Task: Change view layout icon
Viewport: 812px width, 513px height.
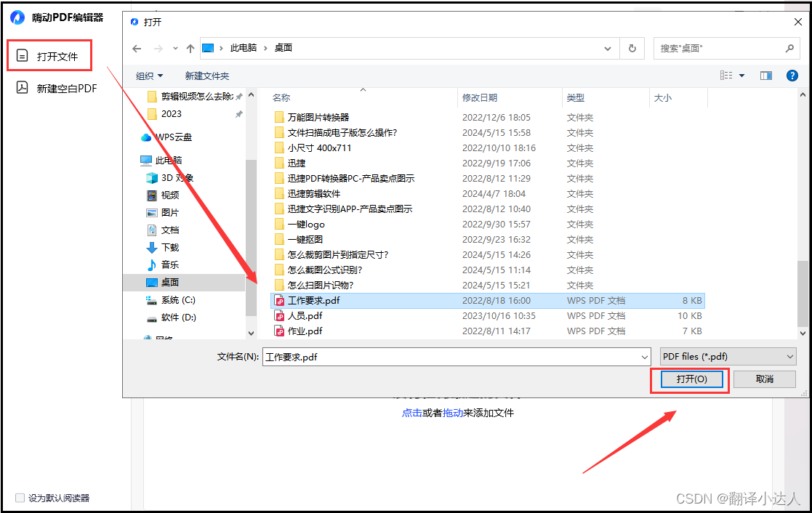Action: point(726,76)
